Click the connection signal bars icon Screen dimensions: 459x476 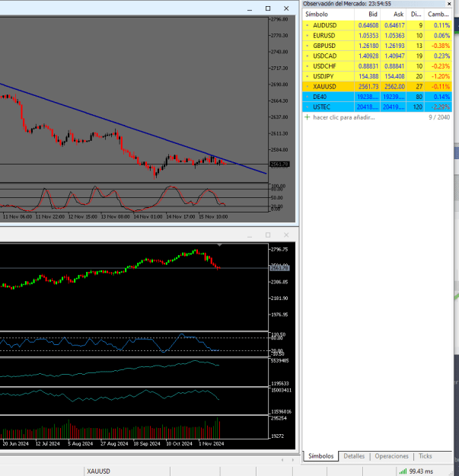pos(403,471)
